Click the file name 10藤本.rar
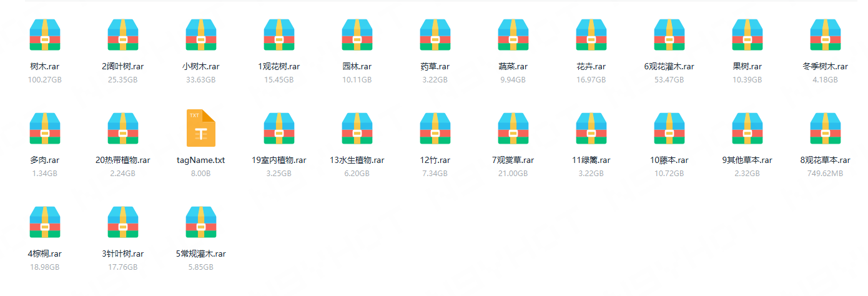 coord(669,160)
